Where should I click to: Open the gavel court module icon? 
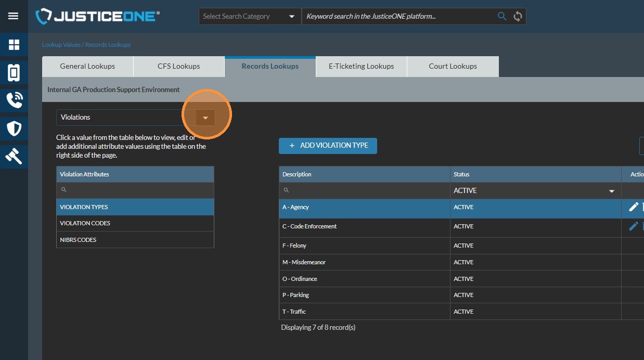coord(14,156)
